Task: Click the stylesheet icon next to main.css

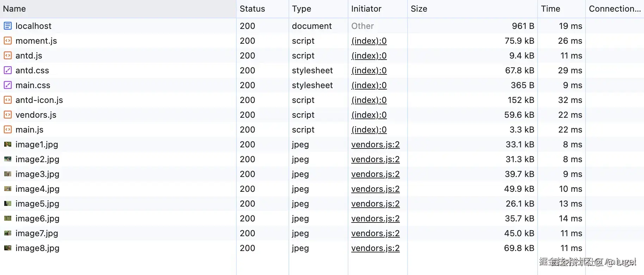Action: coord(8,85)
